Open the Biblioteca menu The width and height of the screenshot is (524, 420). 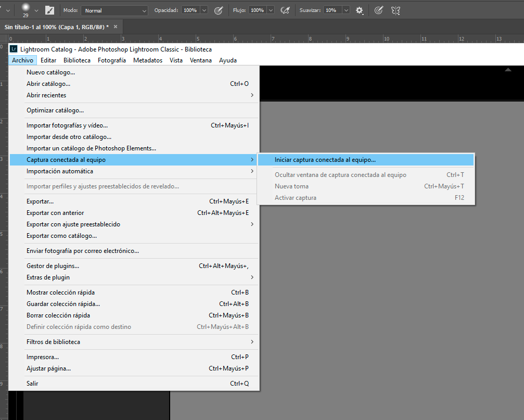(77, 60)
